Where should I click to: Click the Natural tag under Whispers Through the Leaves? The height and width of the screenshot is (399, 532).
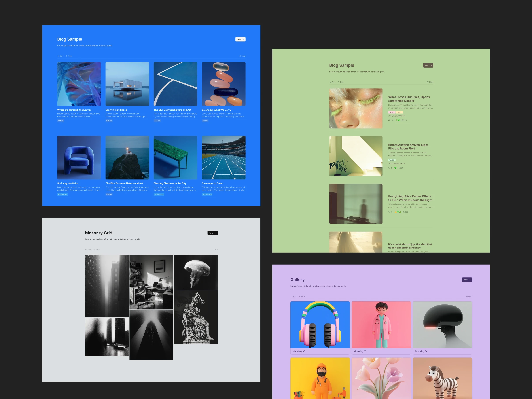point(61,121)
